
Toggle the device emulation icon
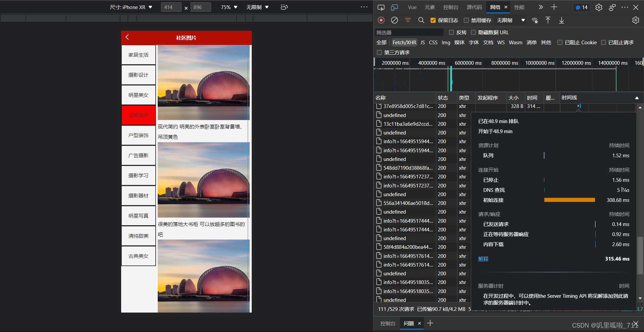coord(394,7)
